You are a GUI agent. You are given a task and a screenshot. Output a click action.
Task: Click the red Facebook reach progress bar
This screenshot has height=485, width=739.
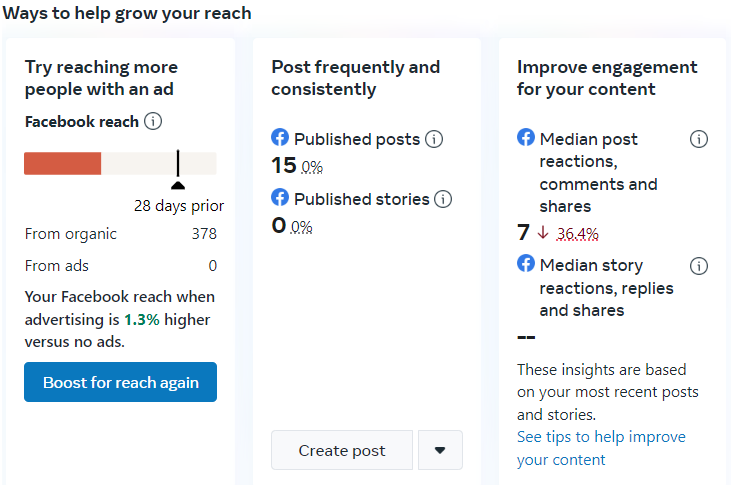coord(63,164)
